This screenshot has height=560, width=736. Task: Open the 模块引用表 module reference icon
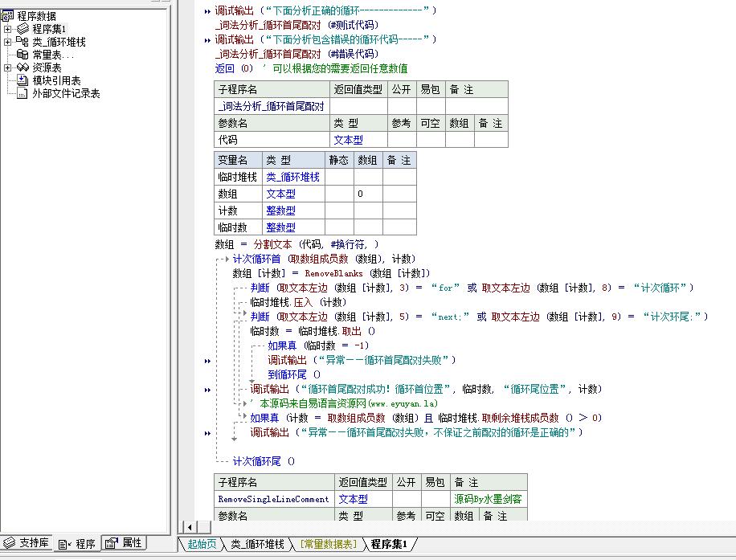click(22, 80)
